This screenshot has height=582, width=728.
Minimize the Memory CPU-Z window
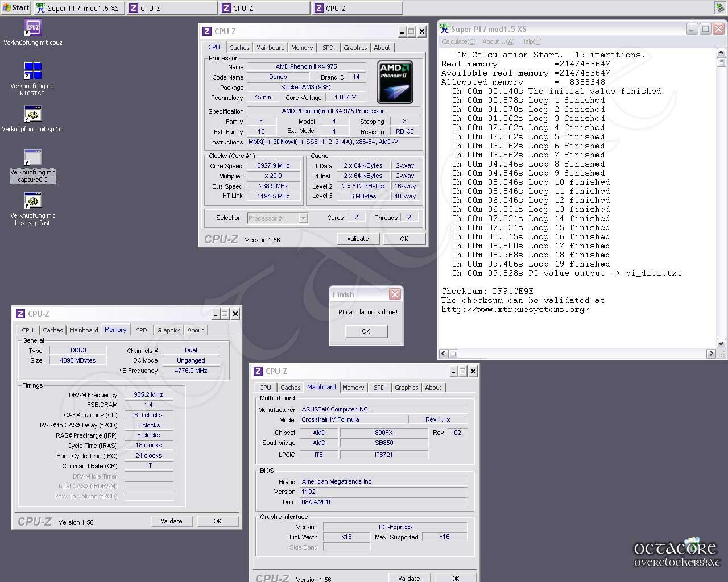coord(216,314)
